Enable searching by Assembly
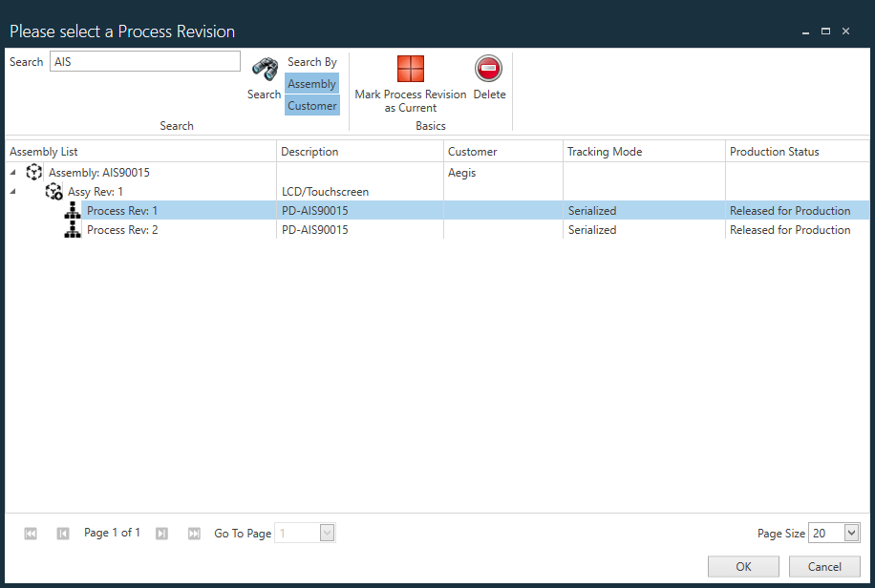Screen dimensions: 875x588 311,83
